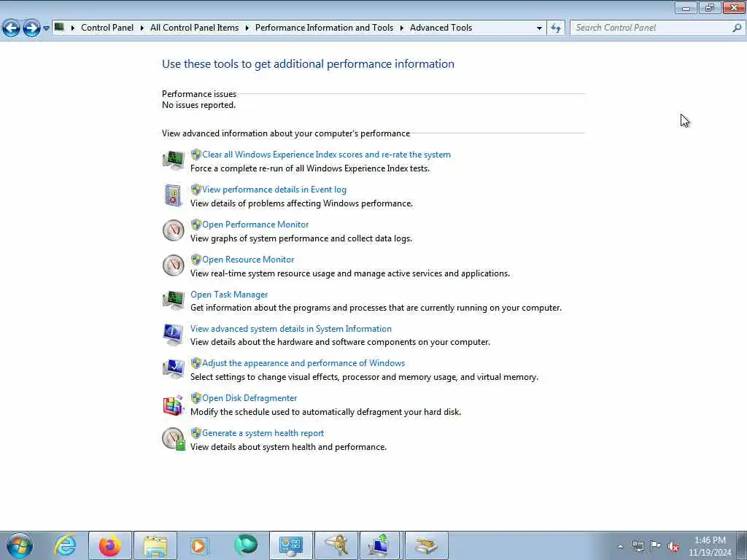Click the control panel icon at address bar start

point(59,27)
